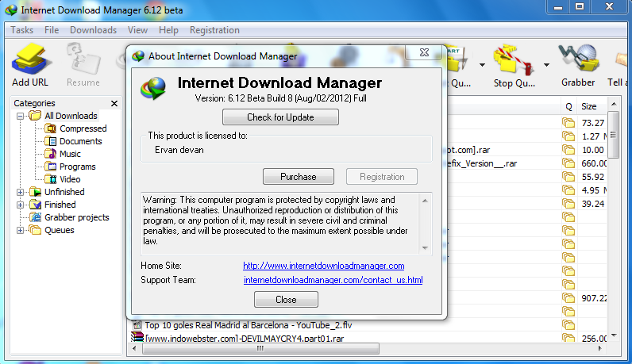Click the Close button in About dialog
The width and height of the screenshot is (632, 364).
tap(286, 300)
